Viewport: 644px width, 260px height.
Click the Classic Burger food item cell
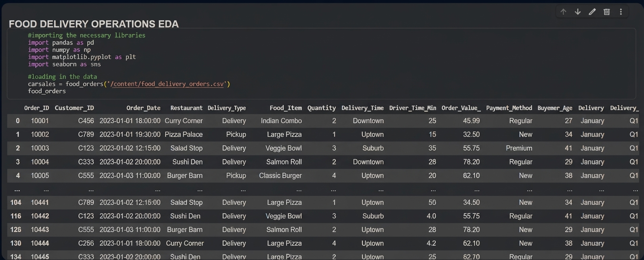point(280,176)
